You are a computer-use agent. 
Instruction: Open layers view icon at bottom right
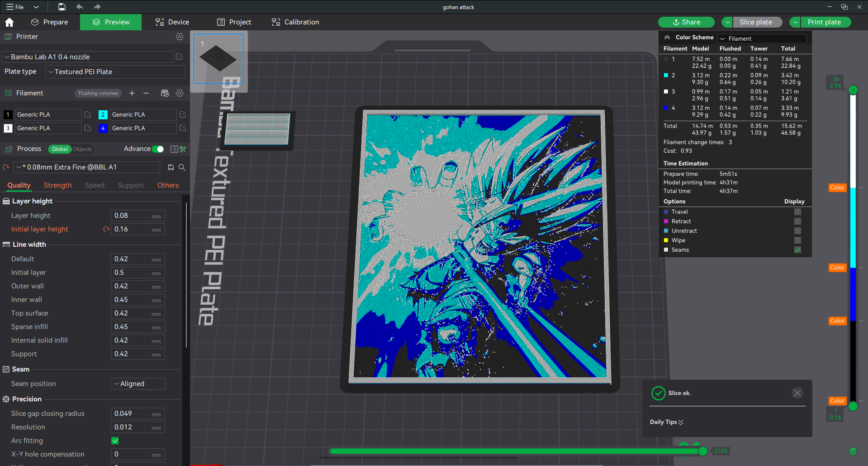click(853, 451)
